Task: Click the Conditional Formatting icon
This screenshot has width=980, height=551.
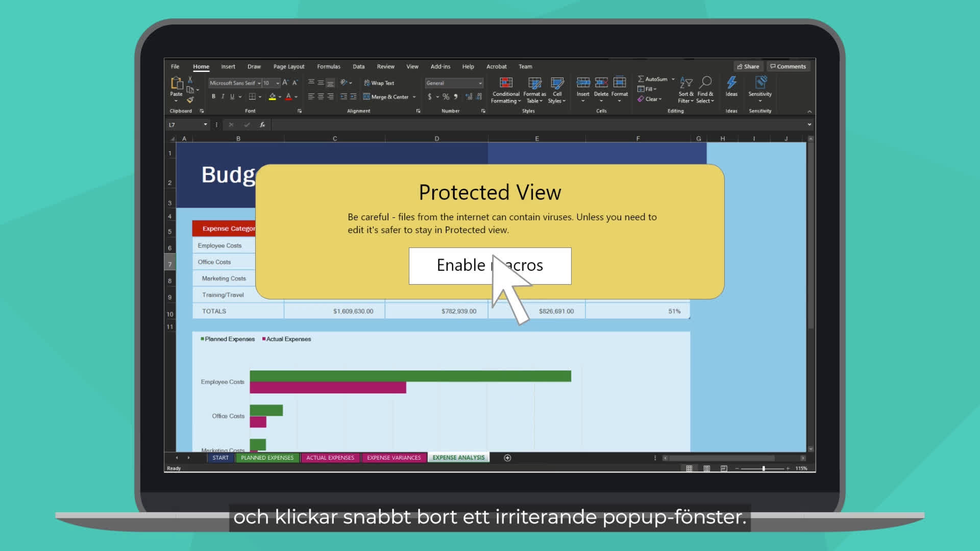Action: 505,84
